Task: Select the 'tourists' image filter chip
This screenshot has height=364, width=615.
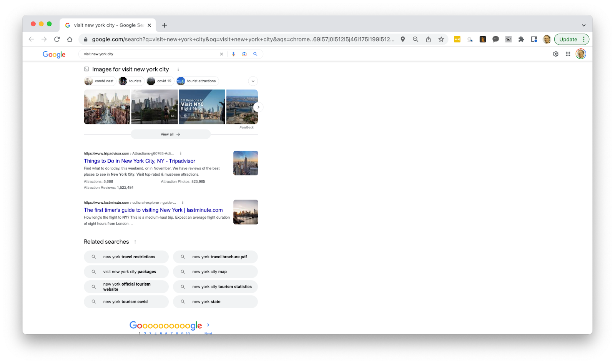Action: 131,81
